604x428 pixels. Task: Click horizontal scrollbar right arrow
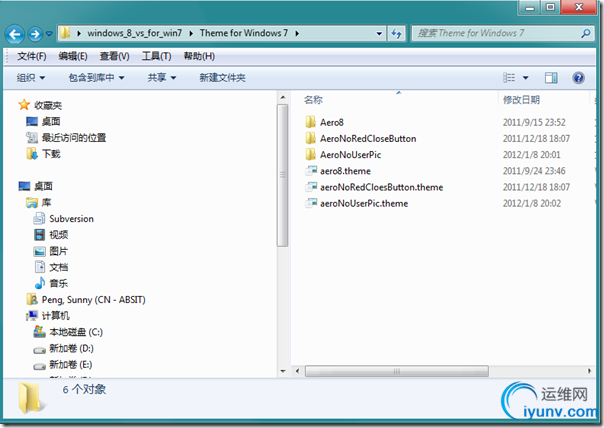pyautogui.click(x=589, y=371)
